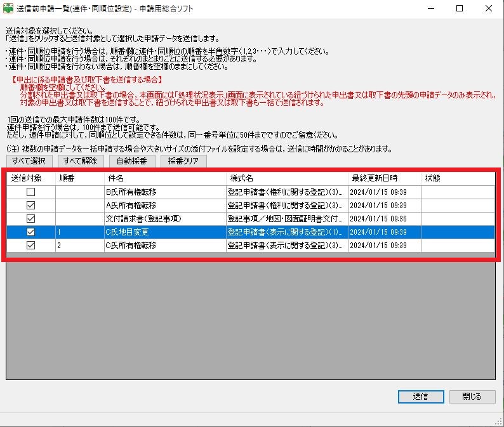Click the 自動採番 button

point(132,161)
